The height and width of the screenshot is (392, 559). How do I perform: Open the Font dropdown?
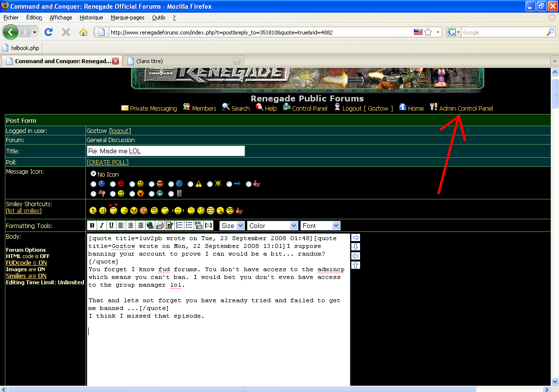tap(320, 226)
